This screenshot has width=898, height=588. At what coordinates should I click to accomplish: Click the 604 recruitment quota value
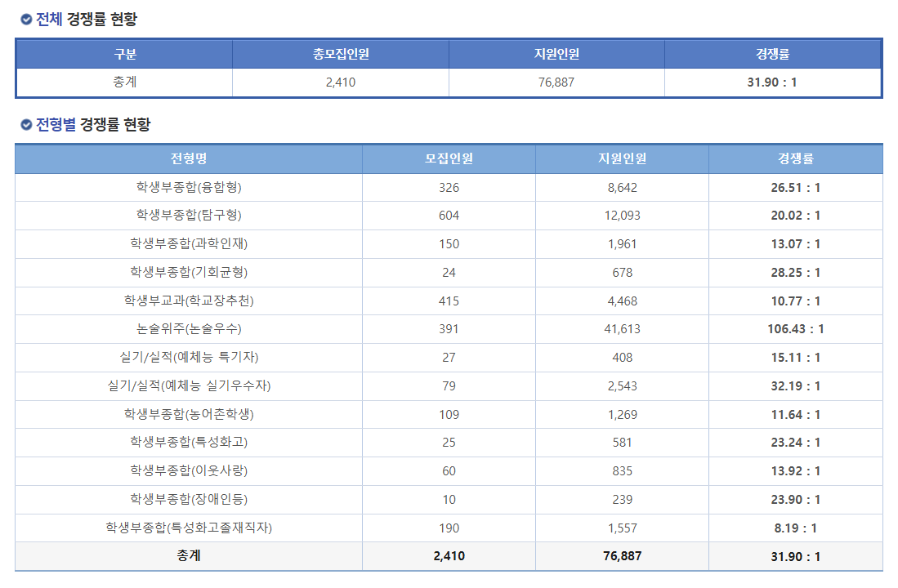tap(449, 216)
